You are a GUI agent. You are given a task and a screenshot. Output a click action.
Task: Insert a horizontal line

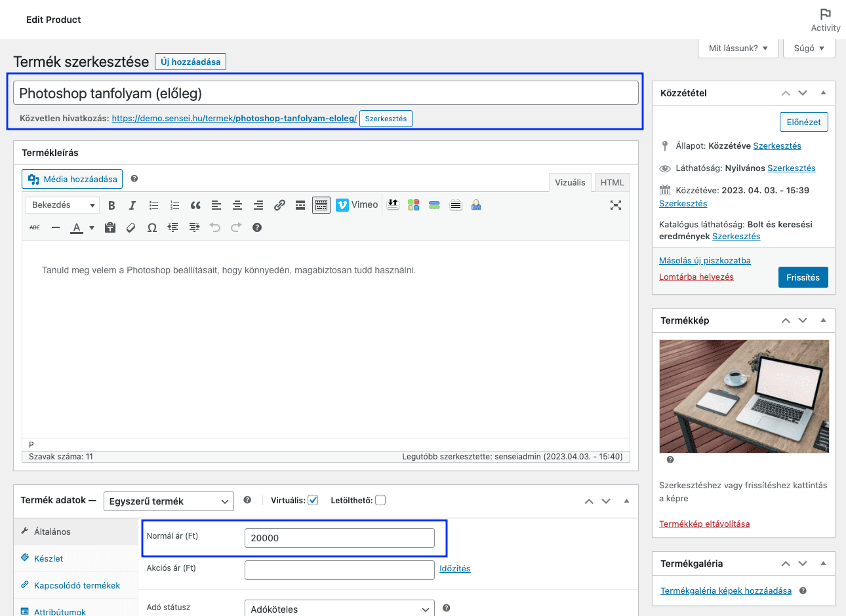pos(56,227)
